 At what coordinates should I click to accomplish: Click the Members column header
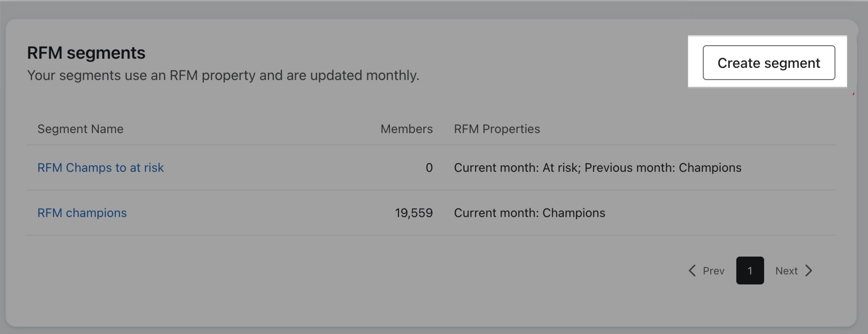click(x=406, y=129)
